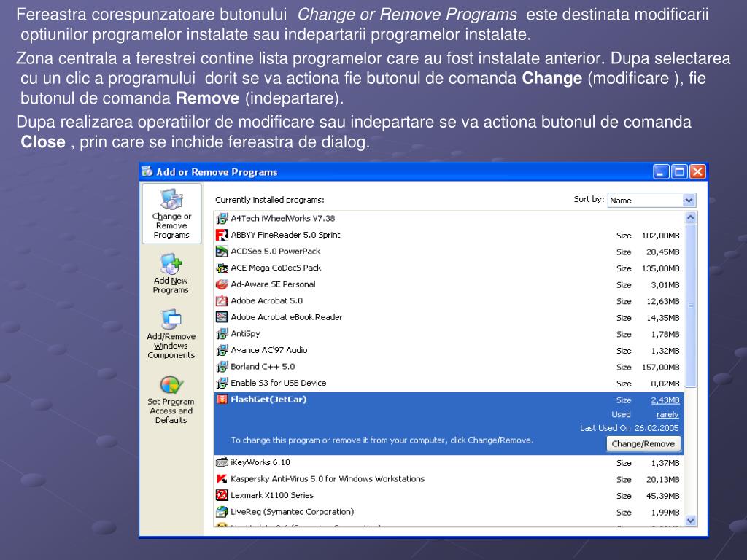Click the 2,43MB size link
Screen dimensions: 747x560
pos(665,400)
